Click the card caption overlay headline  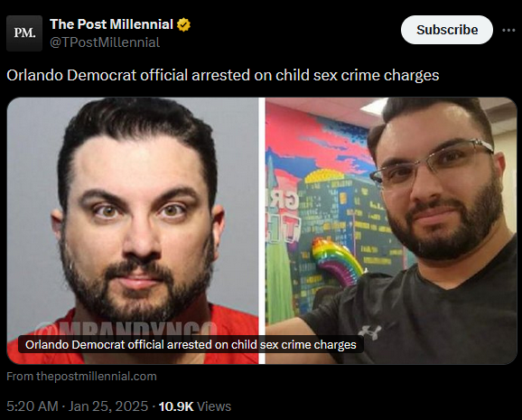click(x=191, y=344)
